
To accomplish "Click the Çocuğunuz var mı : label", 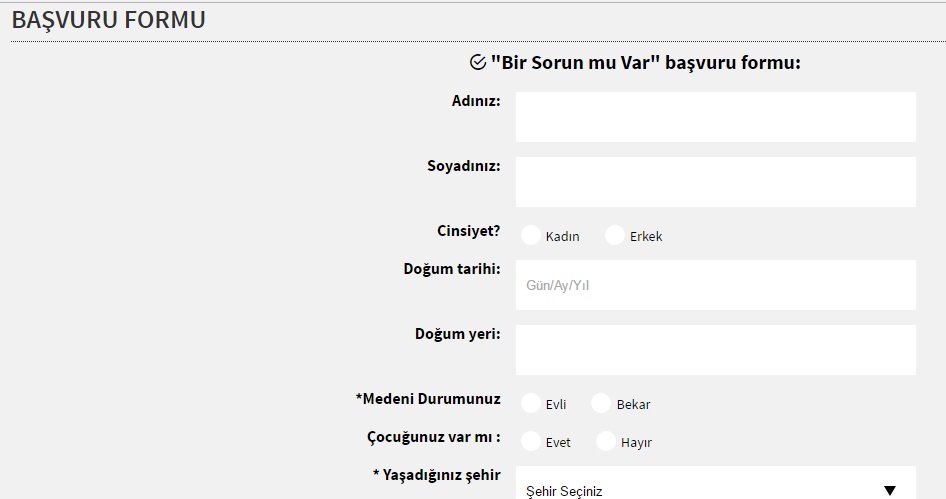I will click(434, 437).
